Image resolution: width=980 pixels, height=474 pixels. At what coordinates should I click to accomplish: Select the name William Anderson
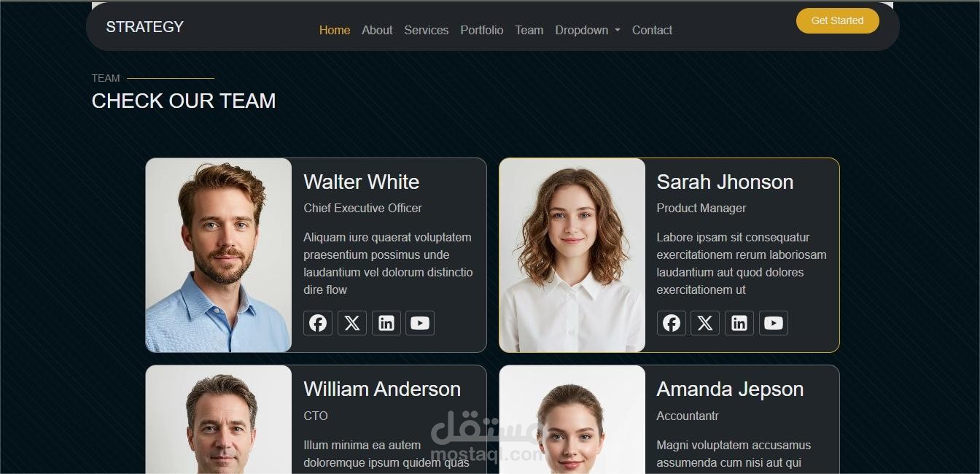click(x=382, y=389)
